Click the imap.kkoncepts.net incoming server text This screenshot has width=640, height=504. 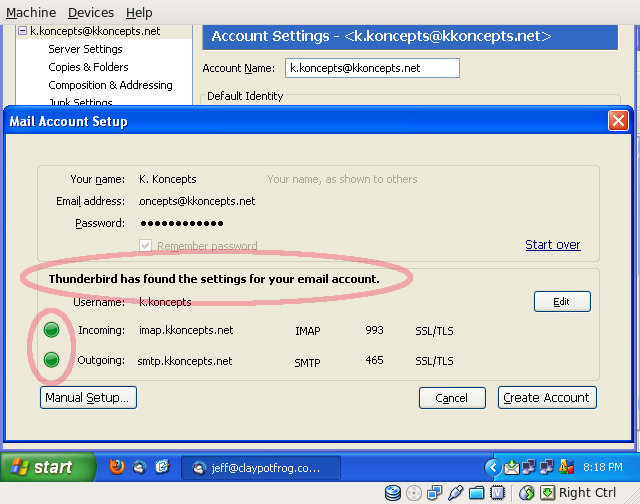[x=186, y=330]
